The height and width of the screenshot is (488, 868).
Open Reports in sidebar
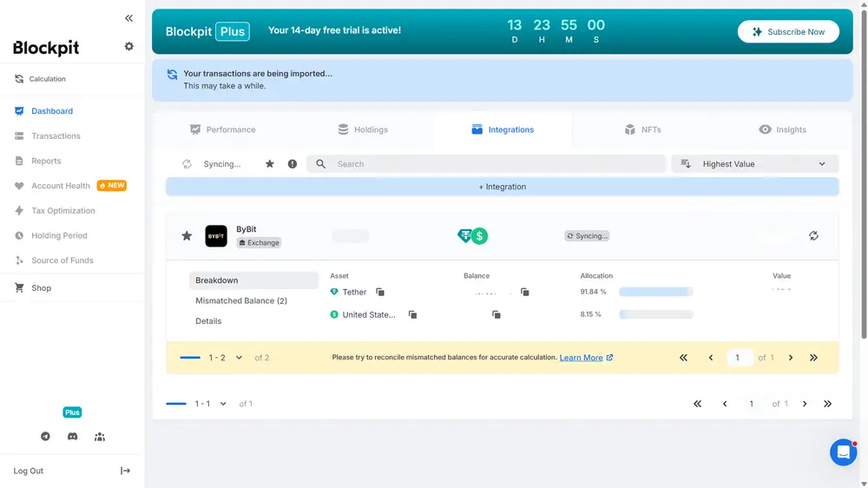[x=46, y=161]
